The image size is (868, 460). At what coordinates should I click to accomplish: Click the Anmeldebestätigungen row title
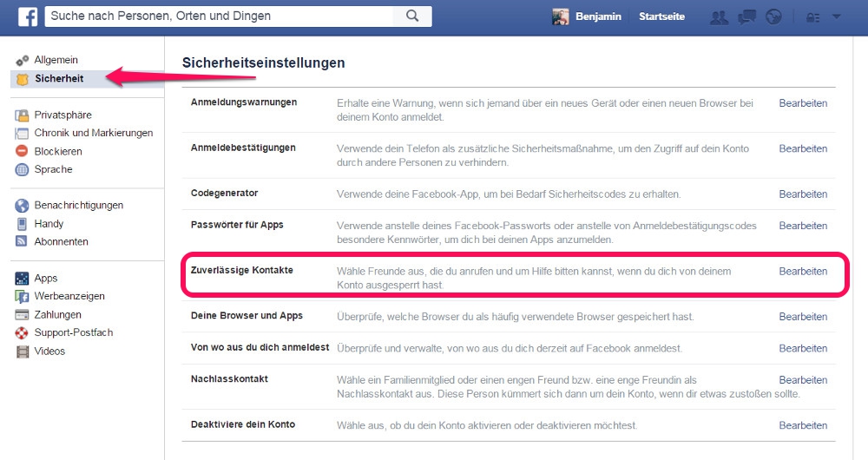pyautogui.click(x=243, y=148)
